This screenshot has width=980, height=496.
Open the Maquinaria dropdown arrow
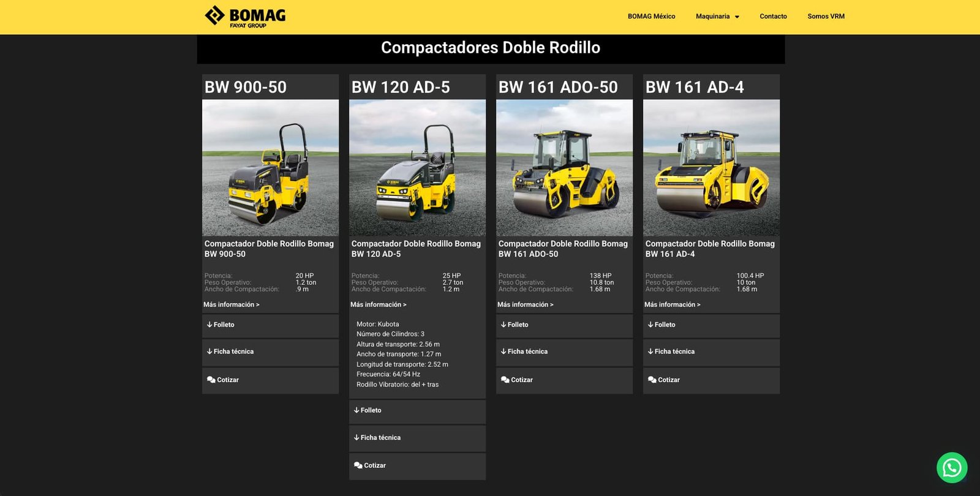(x=737, y=17)
